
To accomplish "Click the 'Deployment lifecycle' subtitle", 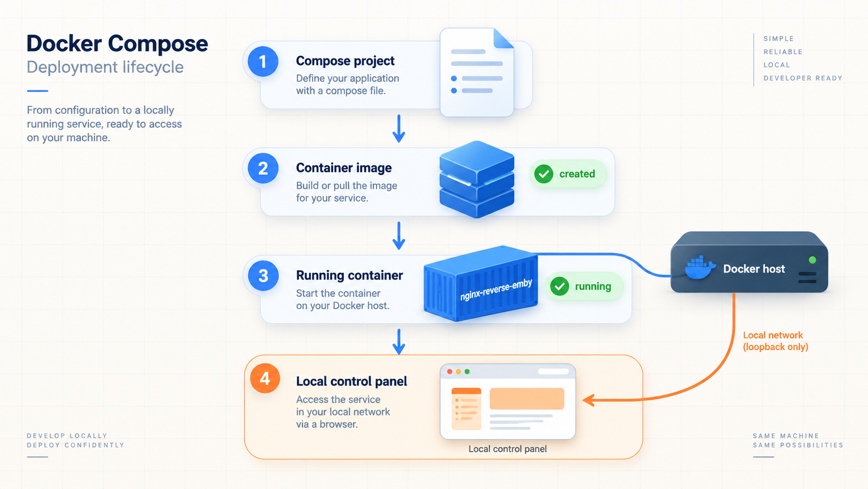I will (x=105, y=67).
